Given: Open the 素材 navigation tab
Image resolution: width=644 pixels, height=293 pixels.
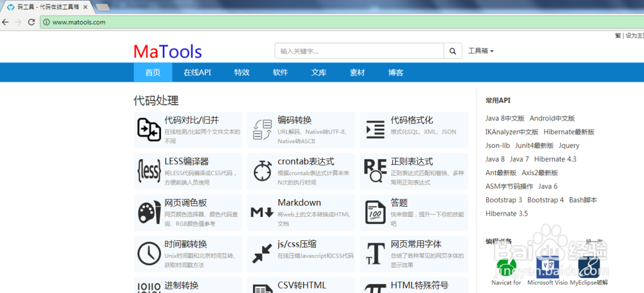Looking at the screenshot, I should point(357,72).
